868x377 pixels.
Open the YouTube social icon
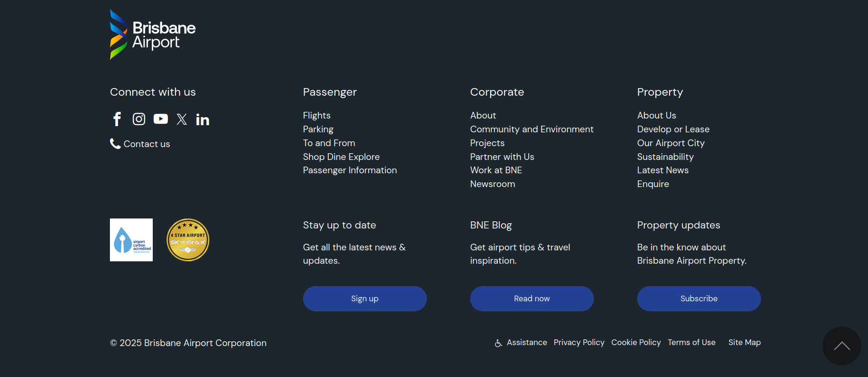click(x=161, y=119)
